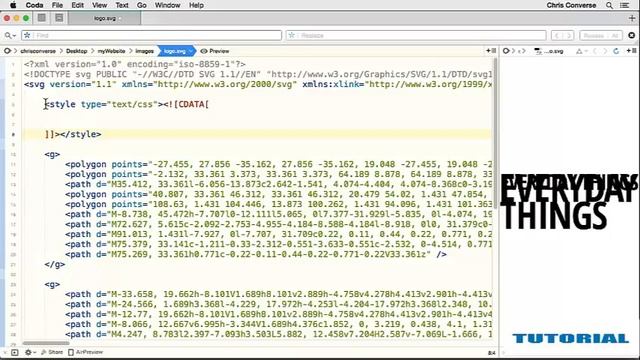Select the ...o.svg preview source item
The width and height of the screenshot is (640, 360).
[549, 51]
